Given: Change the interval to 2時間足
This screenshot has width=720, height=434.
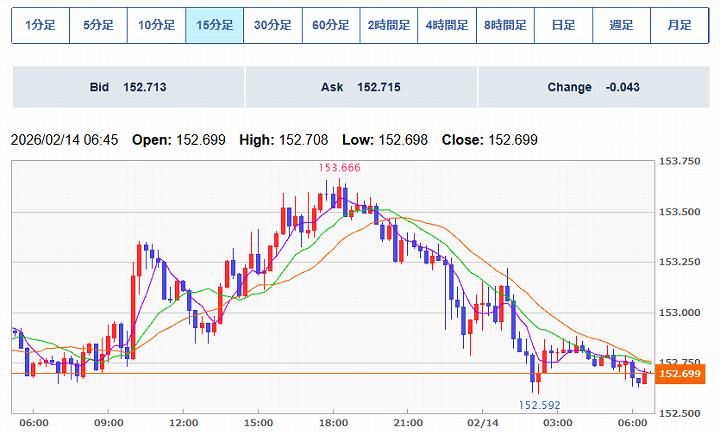Looking at the screenshot, I should pyautogui.click(x=388, y=24).
